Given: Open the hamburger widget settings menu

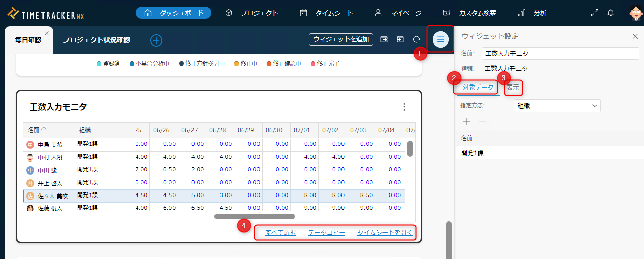Looking at the screenshot, I should pyautogui.click(x=440, y=39).
